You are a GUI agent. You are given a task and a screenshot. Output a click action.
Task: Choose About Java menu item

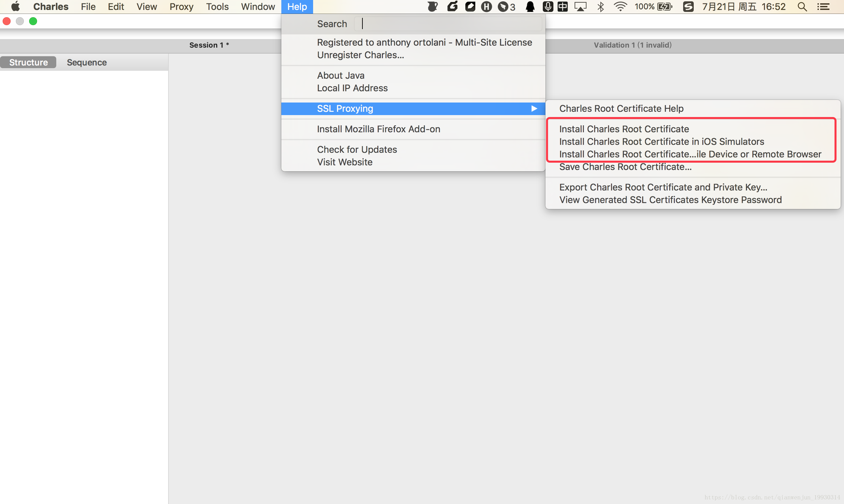point(413,75)
